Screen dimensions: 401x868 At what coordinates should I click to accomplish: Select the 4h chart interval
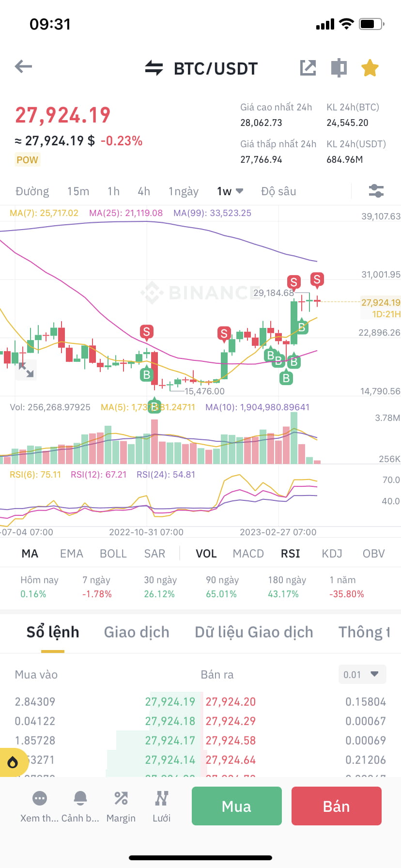143,191
